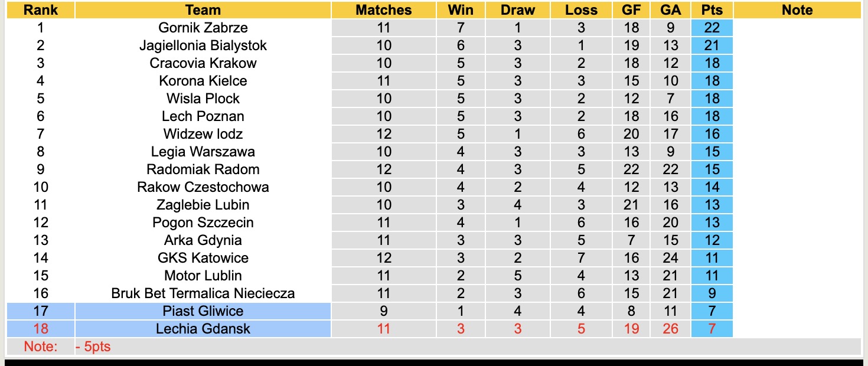Image resolution: width=868 pixels, height=366 pixels.
Task: Click the Legia Warszawa team name
Action: click(x=203, y=152)
